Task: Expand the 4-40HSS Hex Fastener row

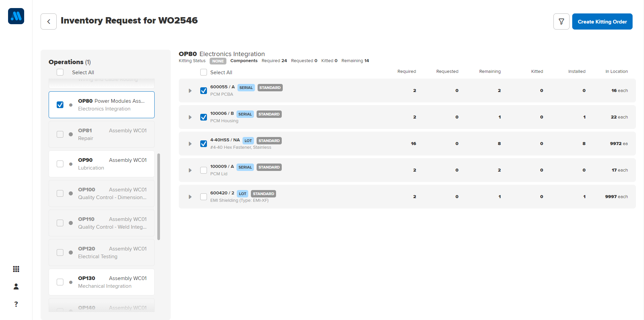Action: (x=190, y=144)
